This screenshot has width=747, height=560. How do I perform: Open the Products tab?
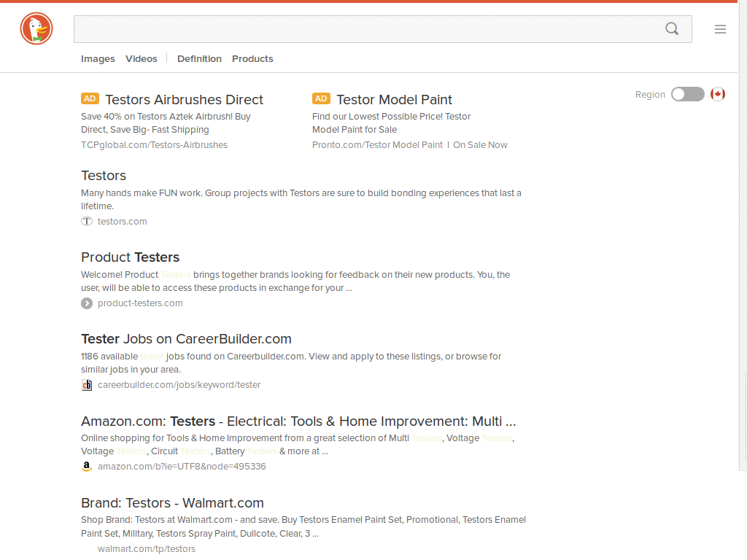tap(252, 58)
